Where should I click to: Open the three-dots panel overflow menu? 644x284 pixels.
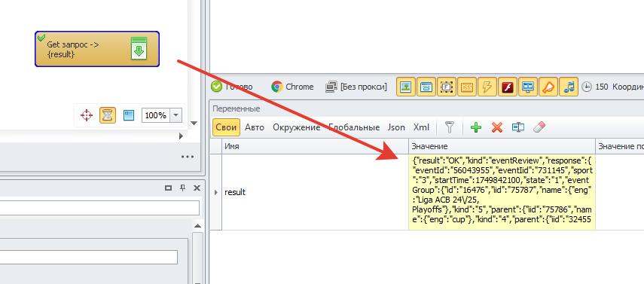coord(188,157)
